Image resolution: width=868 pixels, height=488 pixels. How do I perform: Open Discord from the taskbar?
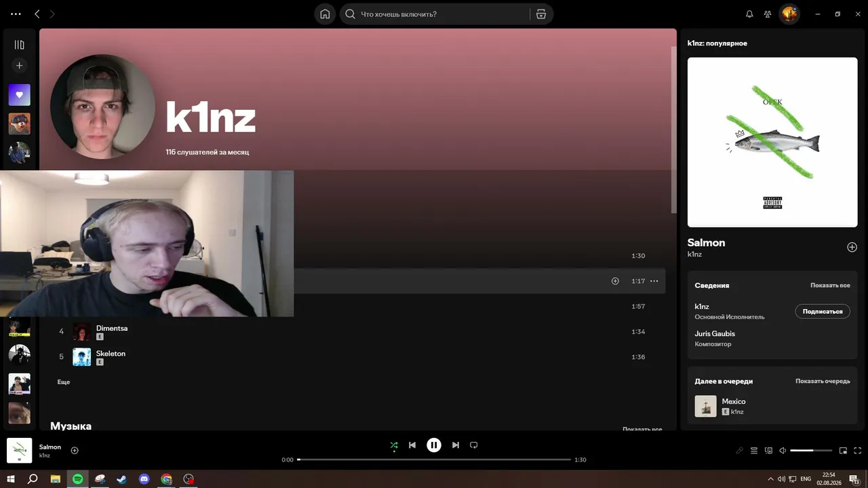144,479
